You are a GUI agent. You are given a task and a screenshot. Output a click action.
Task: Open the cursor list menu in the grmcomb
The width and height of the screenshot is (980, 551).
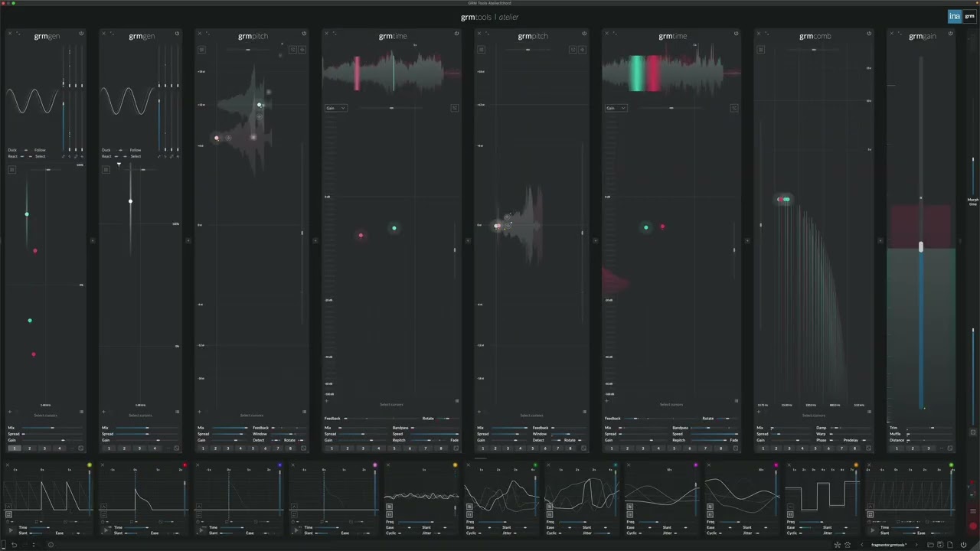click(x=869, y=412)
